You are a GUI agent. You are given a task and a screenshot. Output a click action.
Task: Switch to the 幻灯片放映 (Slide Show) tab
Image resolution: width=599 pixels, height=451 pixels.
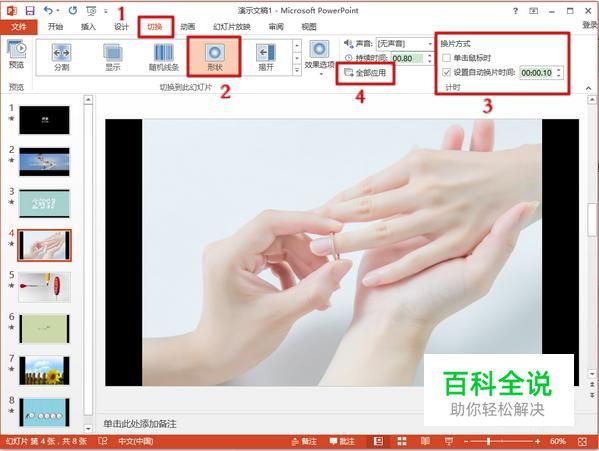pos(232,26)
